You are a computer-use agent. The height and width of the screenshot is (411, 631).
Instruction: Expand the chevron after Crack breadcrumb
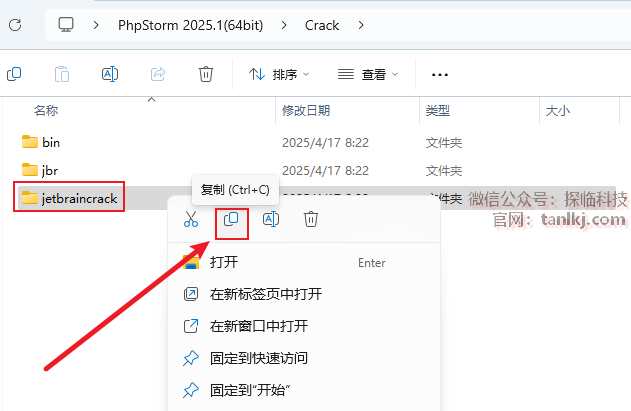coord(361,25)
